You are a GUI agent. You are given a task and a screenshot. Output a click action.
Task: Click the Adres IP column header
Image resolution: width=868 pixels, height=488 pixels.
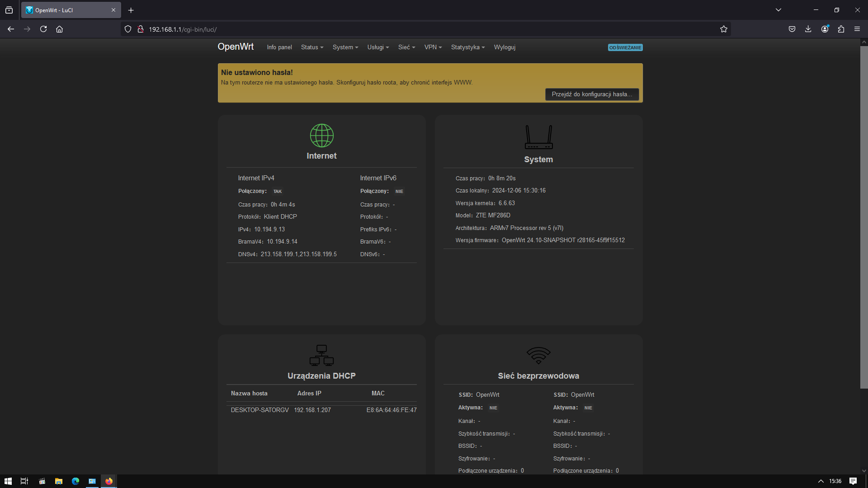click(x=309, y=393)
